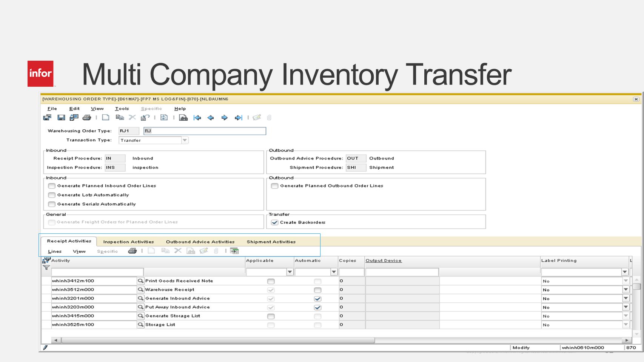Open the Tools menu

click(122, 109)
